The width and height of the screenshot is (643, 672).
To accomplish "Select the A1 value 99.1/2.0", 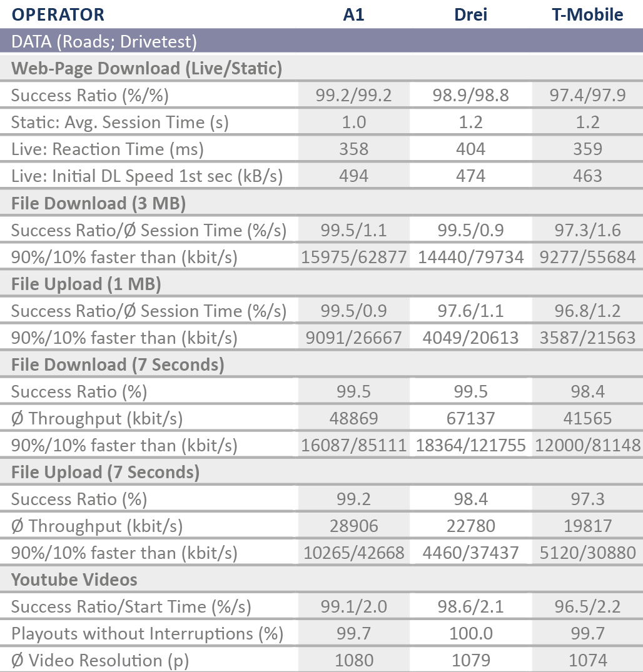I will (354, 607).
